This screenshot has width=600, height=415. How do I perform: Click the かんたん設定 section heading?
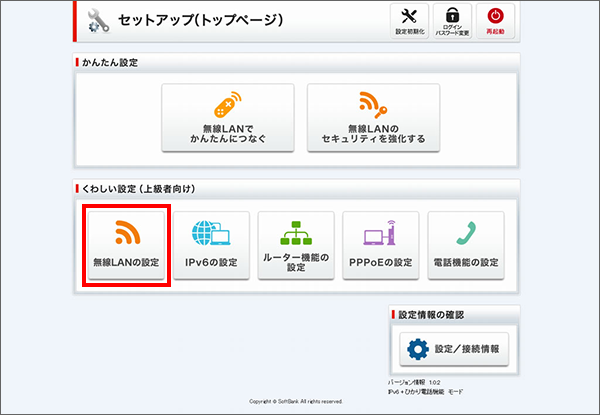point(110,62)
